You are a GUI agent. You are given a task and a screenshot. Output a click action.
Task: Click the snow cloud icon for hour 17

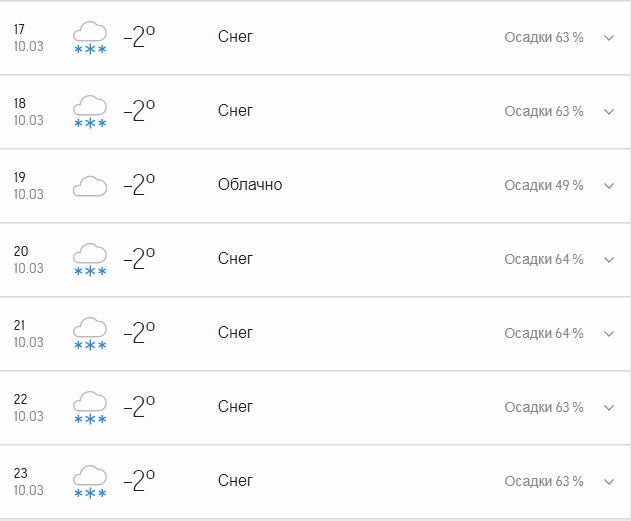90,38
